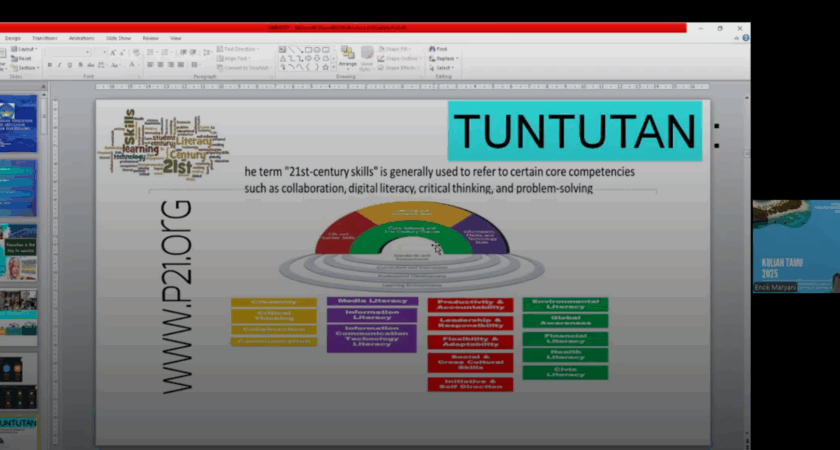Align paragraph text right

click(170, 64)
